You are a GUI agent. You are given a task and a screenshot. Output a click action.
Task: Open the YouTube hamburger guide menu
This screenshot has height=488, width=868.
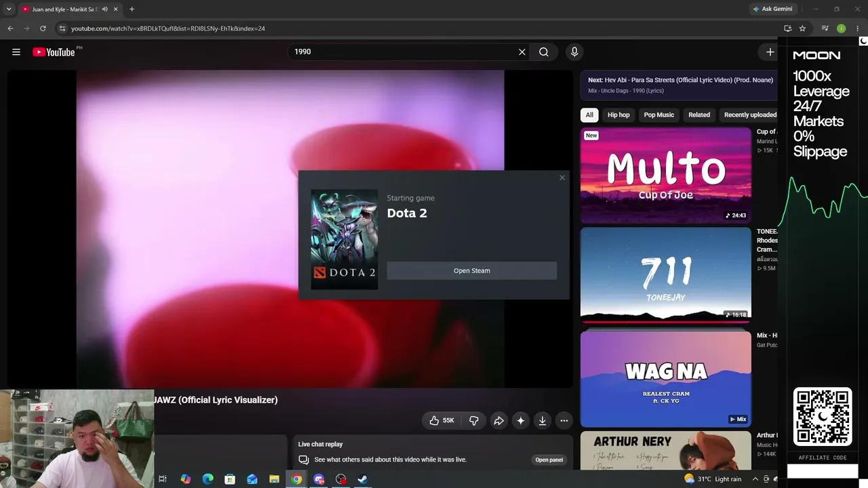click(16, 52)
